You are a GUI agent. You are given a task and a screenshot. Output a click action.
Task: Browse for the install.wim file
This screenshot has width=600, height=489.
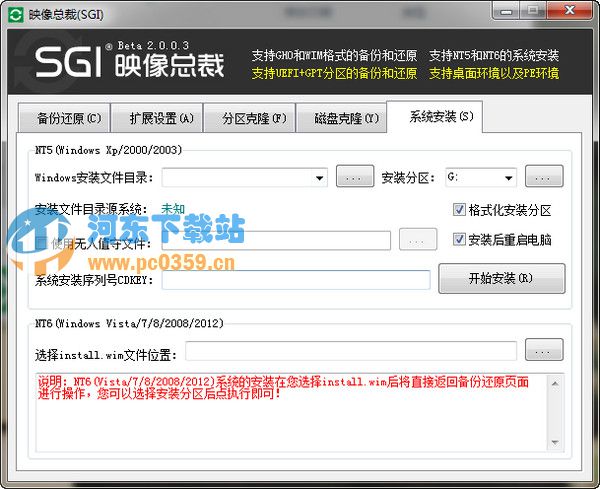tap(544, 350)
